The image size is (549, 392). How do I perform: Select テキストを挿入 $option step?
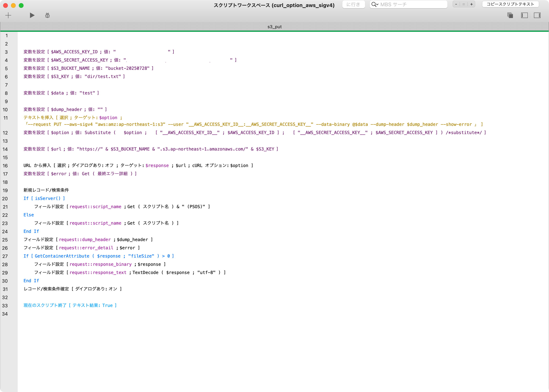(73, 118)
